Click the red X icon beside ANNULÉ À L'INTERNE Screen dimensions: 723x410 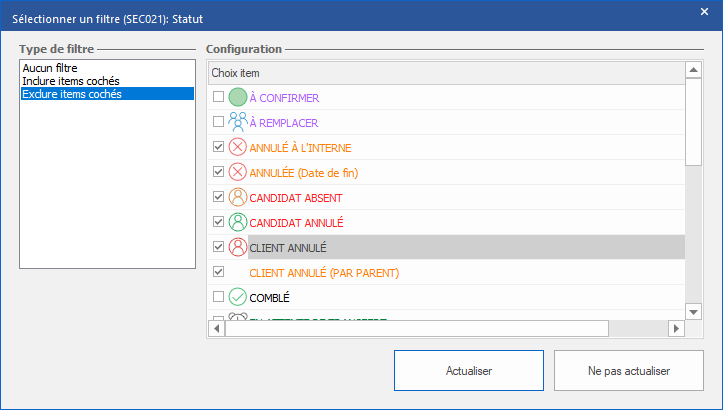coord(237,147)
